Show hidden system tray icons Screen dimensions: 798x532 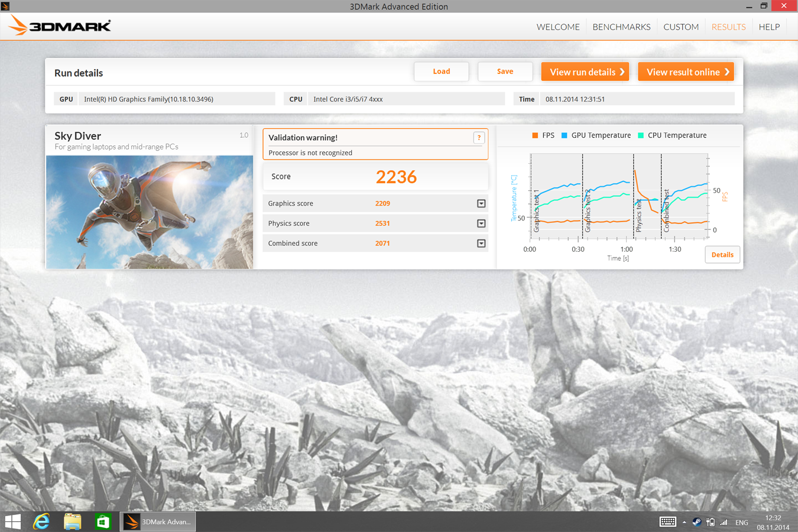pos(684,522)
